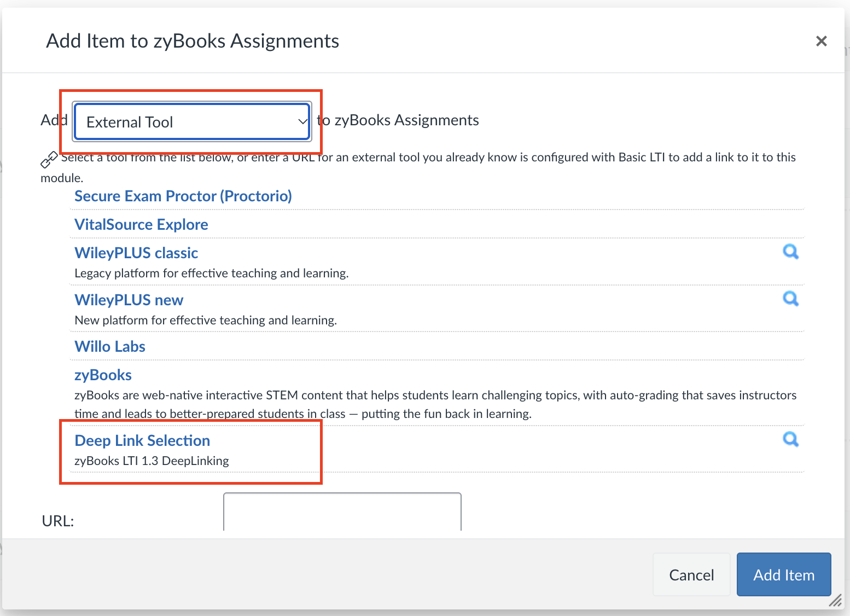Click the Add Item to zyBooks Assignments title
The image size is (850, 616).
[193, 40]
